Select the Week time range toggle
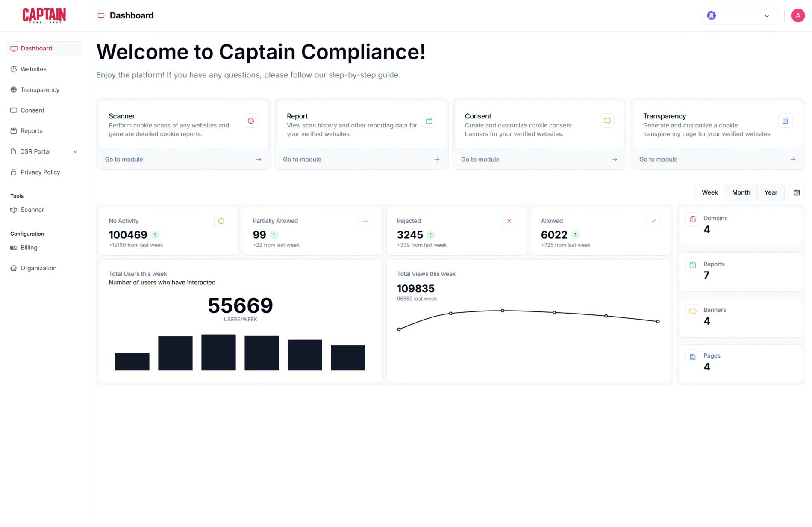The height and width of the screenshot is (527, 812). coord(709,192)
